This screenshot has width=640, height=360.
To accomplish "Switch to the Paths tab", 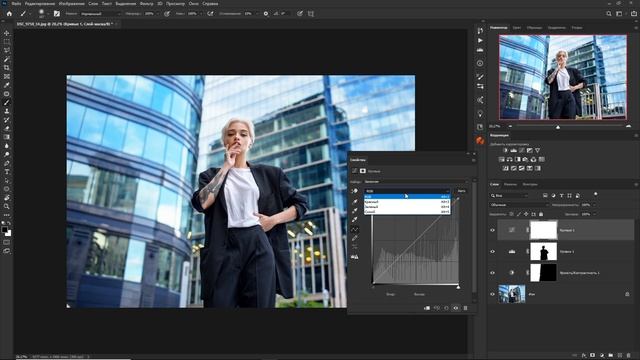I will click(530, 184).
